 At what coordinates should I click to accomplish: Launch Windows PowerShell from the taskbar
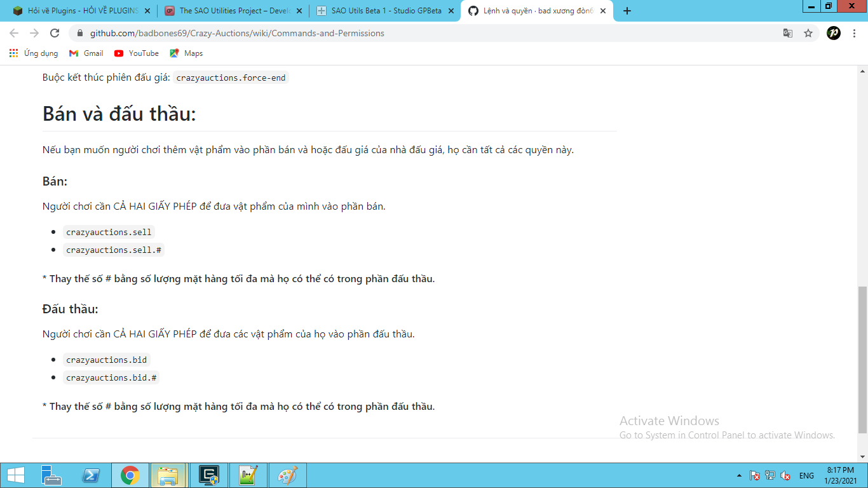pyautogui.click(x=91, y=475)
